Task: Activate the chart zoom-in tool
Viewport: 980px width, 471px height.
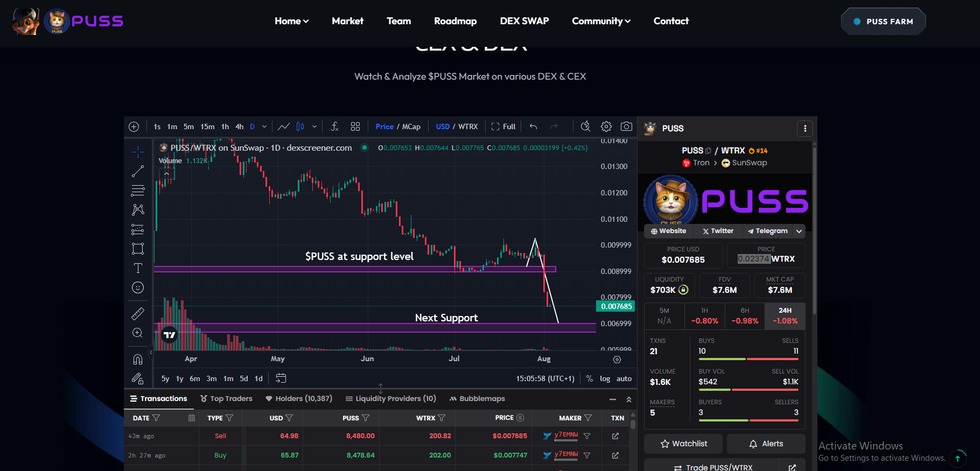Action: click(138, 333)
